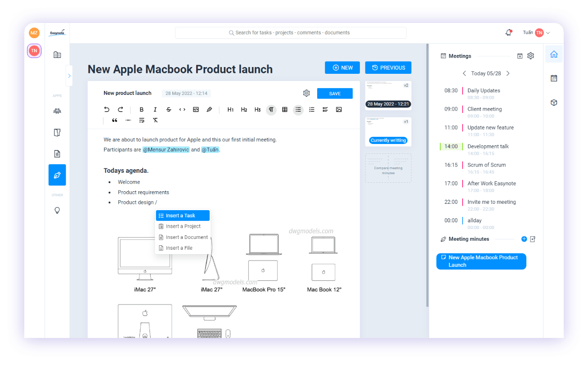
Task: Choose Insert a File option
Action: [183, 248]
